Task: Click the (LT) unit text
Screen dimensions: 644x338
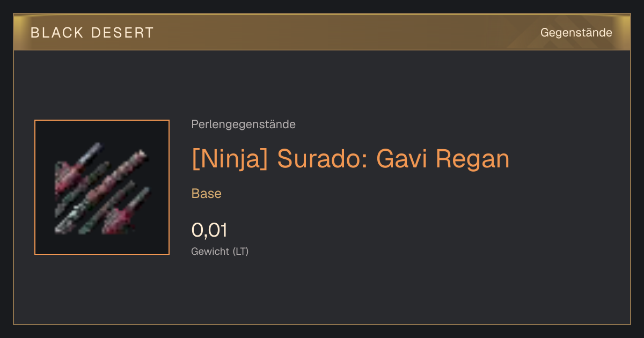Action: tap(240, 251)
